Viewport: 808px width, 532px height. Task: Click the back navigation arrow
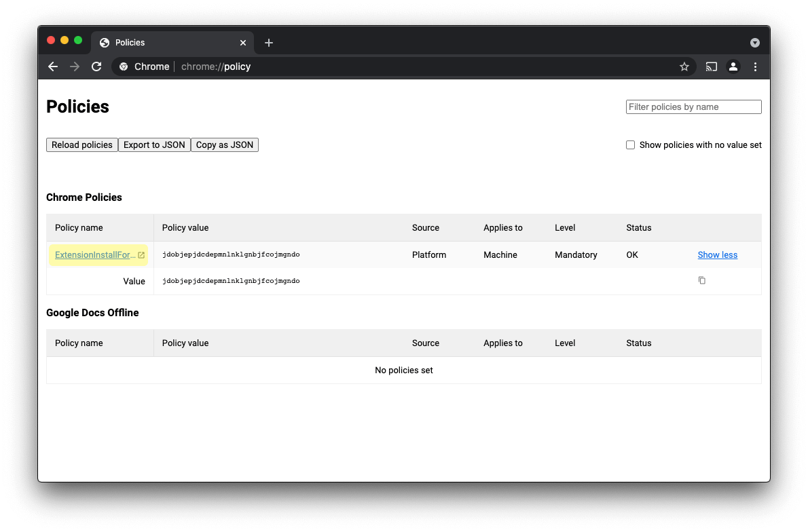click(53, 66)
